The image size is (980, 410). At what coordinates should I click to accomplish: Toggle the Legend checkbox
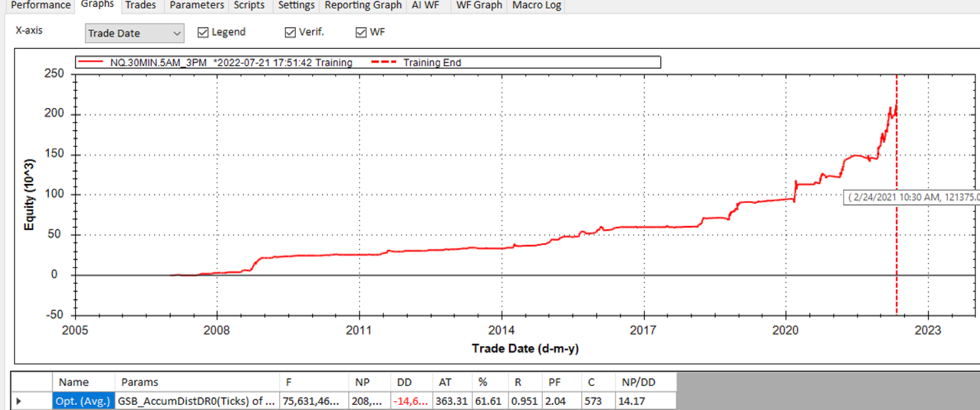tap(204, 32)
